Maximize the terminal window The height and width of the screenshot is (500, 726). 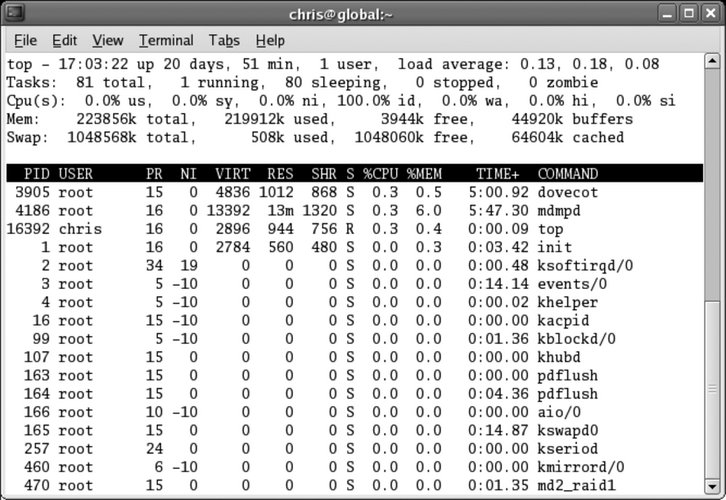pos(689,14)
